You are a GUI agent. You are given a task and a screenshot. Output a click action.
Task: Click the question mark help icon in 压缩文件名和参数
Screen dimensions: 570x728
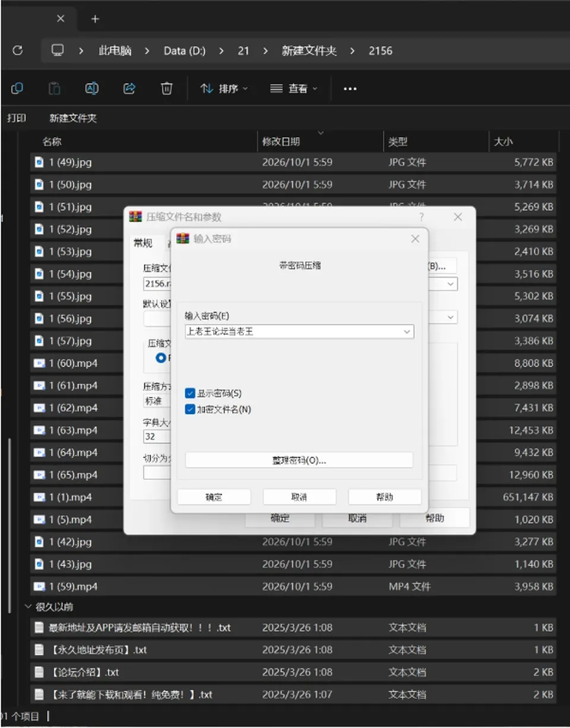tap(422, 217)
